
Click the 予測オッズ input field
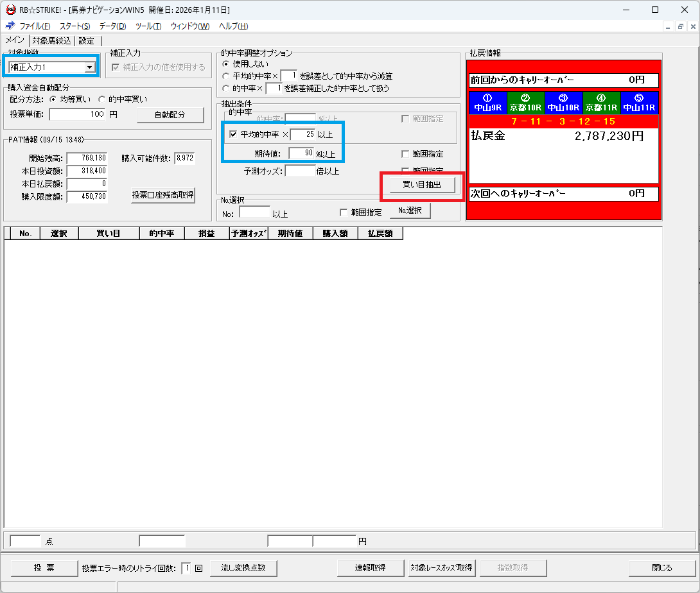tap(301, 171)
